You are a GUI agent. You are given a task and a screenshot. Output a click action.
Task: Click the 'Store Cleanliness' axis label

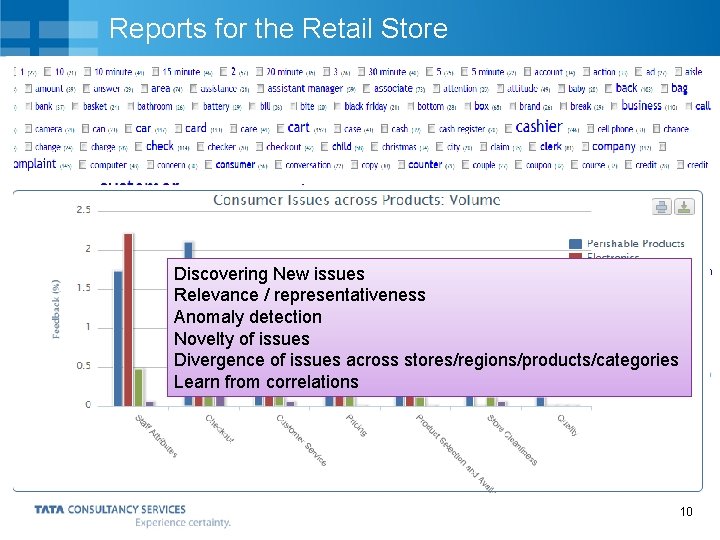pyautogui.click(x=512, y=439)
